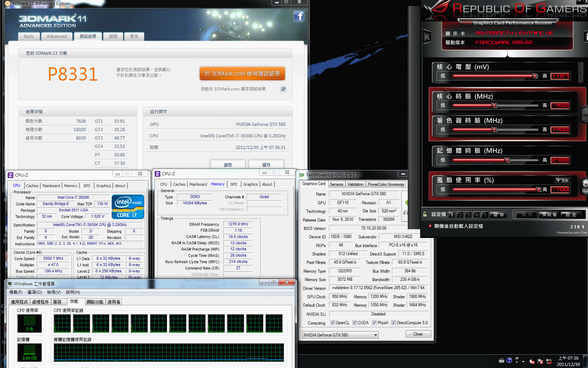Viewport: 588px width, 368px height.
Task: Select profile slot 2 in ROG tool
Action: 460,215
